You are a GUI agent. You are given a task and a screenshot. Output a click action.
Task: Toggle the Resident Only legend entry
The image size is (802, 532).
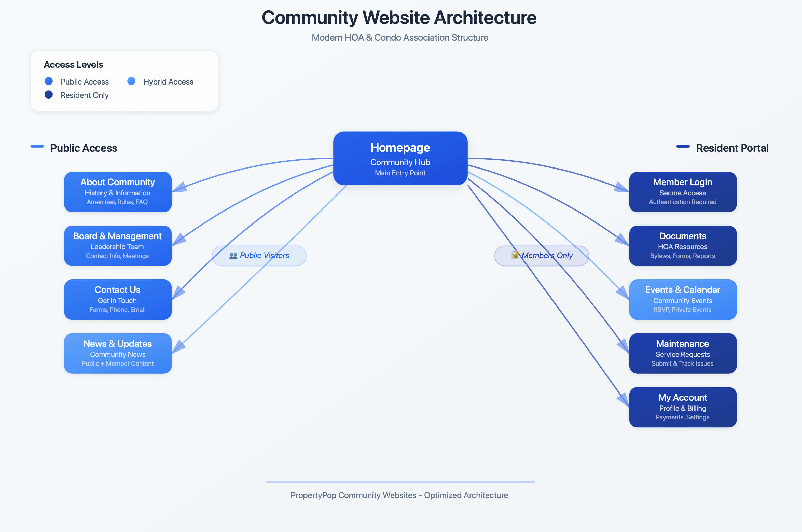pos(85,95)
